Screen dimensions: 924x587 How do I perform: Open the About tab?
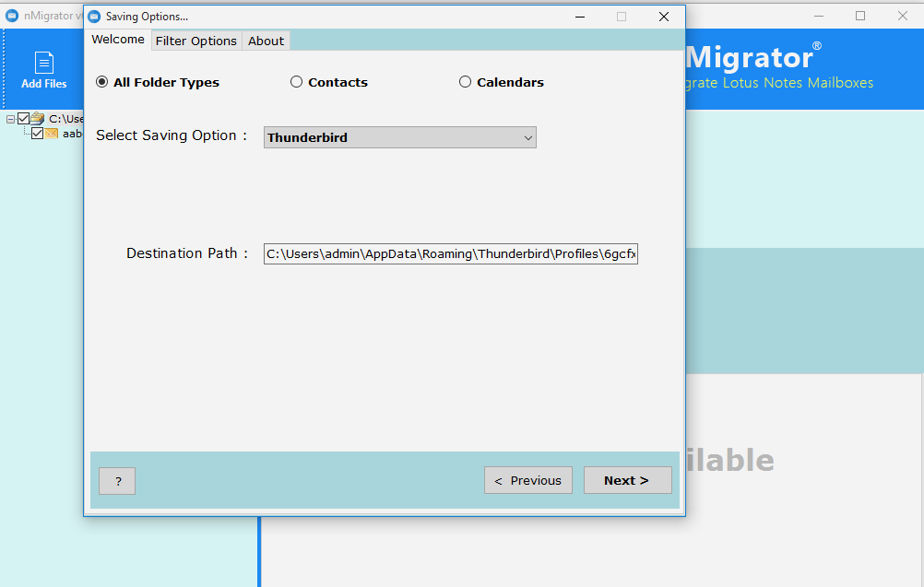266,41
